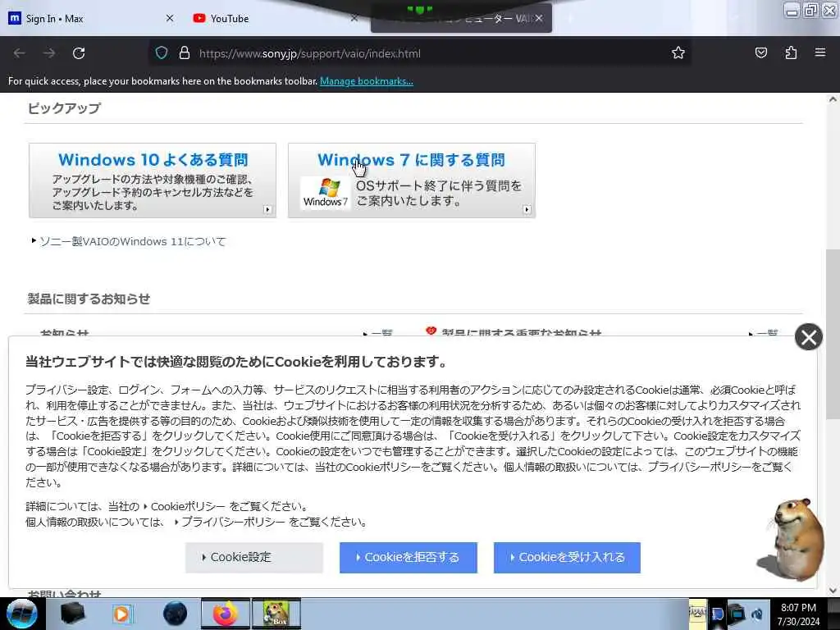
Task: Select the Firefox taskbar button
Action: 226,614
